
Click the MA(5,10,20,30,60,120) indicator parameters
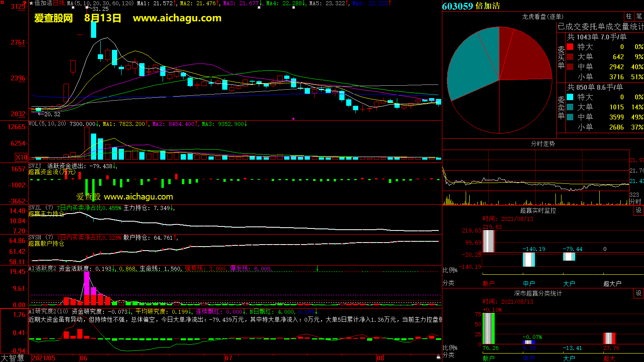(100, 3)
